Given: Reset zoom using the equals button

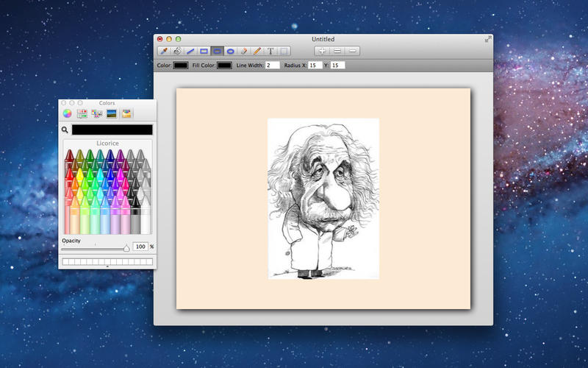Looking at the screenshot, I should 337,51.
